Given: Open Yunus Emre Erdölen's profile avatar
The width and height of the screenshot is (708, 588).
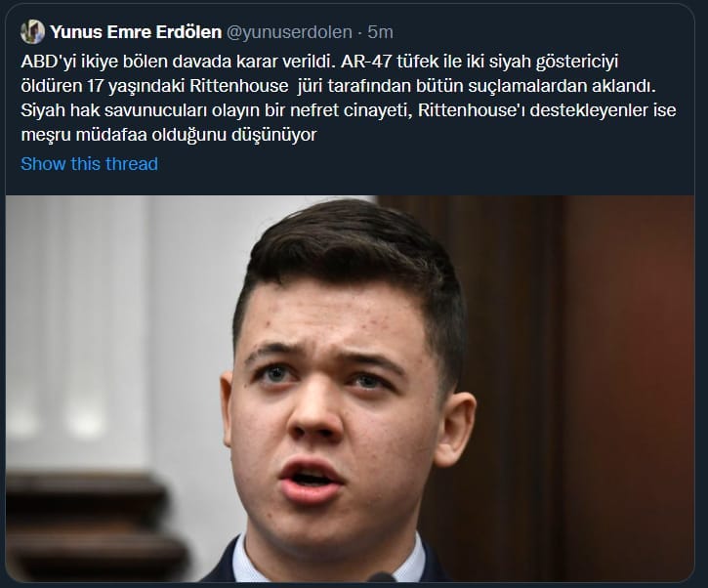Looking at the screenshot, I should click(x=32, y=31).
